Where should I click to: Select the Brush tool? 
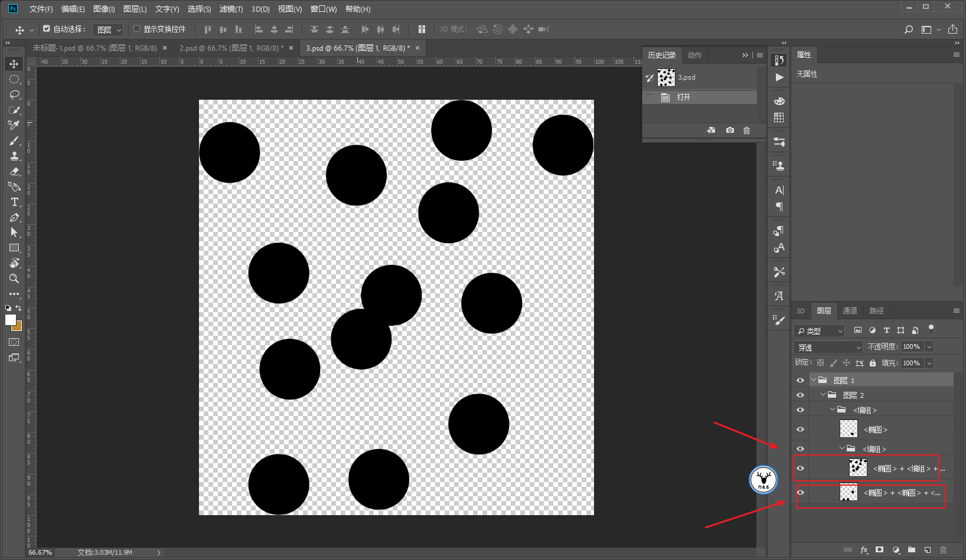(14, 140)
